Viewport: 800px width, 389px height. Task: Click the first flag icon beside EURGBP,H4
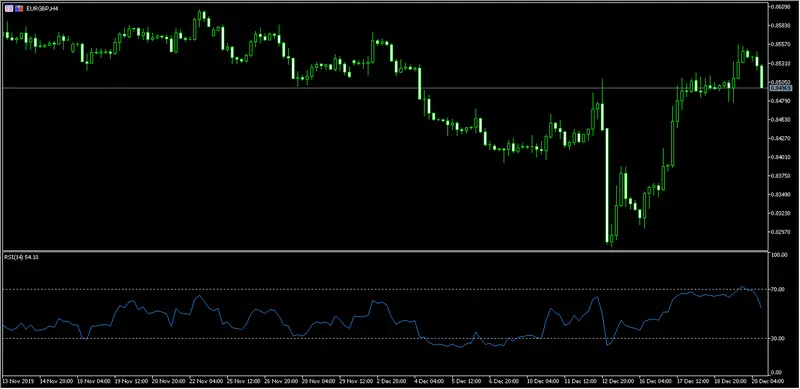tap(9, 9)
